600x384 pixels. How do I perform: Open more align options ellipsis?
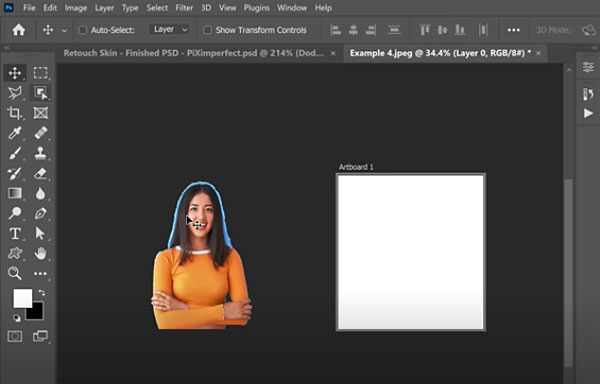click(x=513, y=30)
